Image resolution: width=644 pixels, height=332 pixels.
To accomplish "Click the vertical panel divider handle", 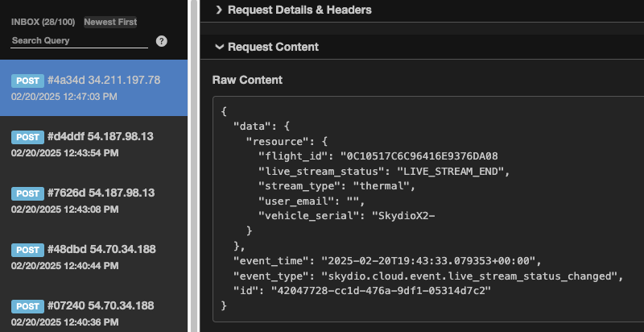I will click(x=194, y=166).
